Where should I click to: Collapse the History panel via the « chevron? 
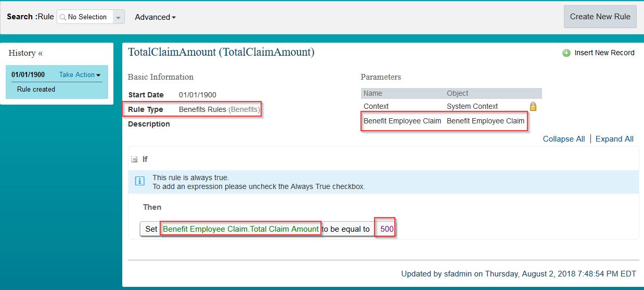pos(41,53)
